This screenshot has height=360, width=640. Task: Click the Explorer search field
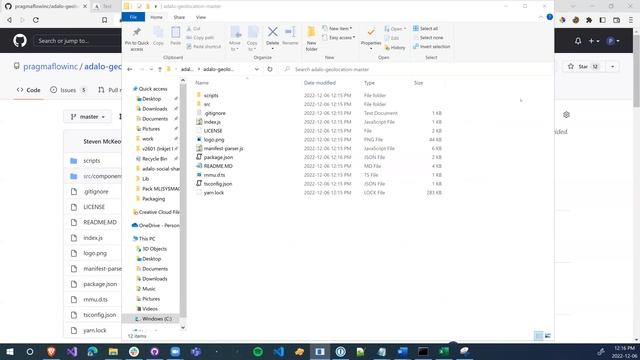click(x=416, y=69)
